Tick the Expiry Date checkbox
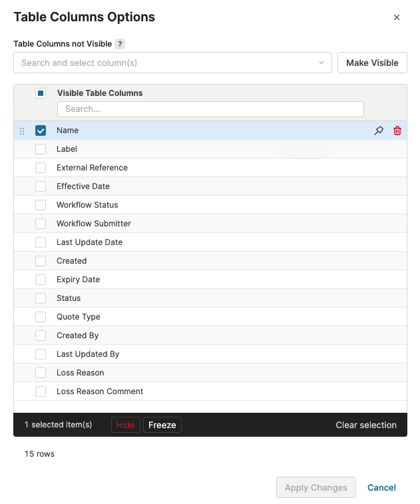Viewport: 420px width, 504px height. point(41,280)
